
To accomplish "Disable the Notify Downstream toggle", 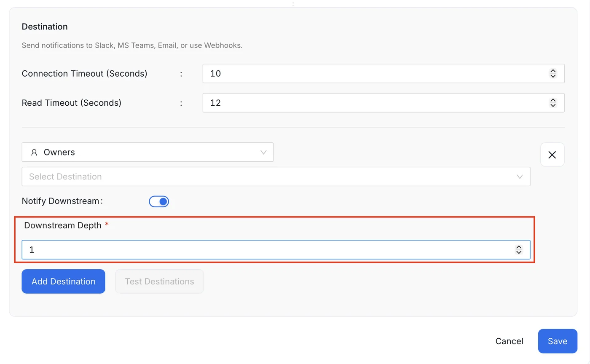I will (159, 202).
